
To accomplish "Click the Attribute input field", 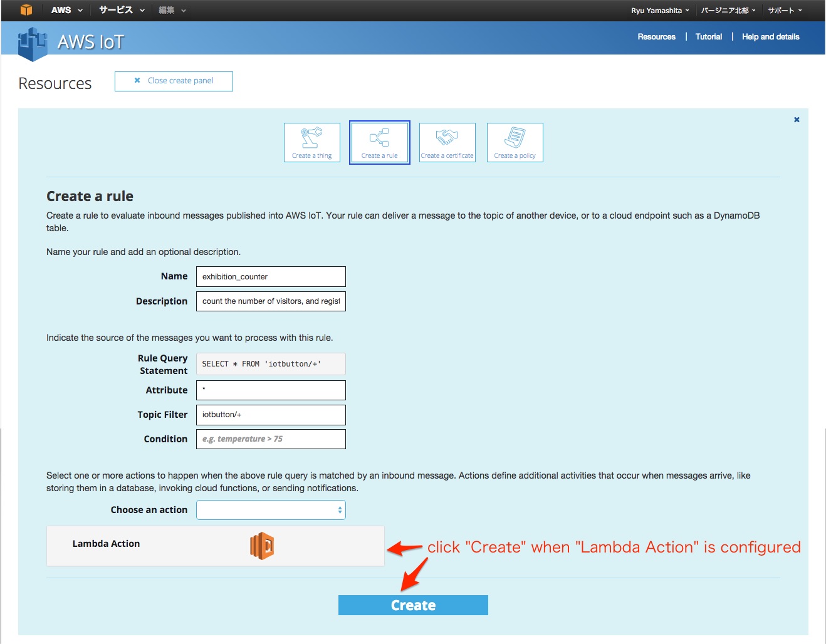I will (x=271, y=390).
